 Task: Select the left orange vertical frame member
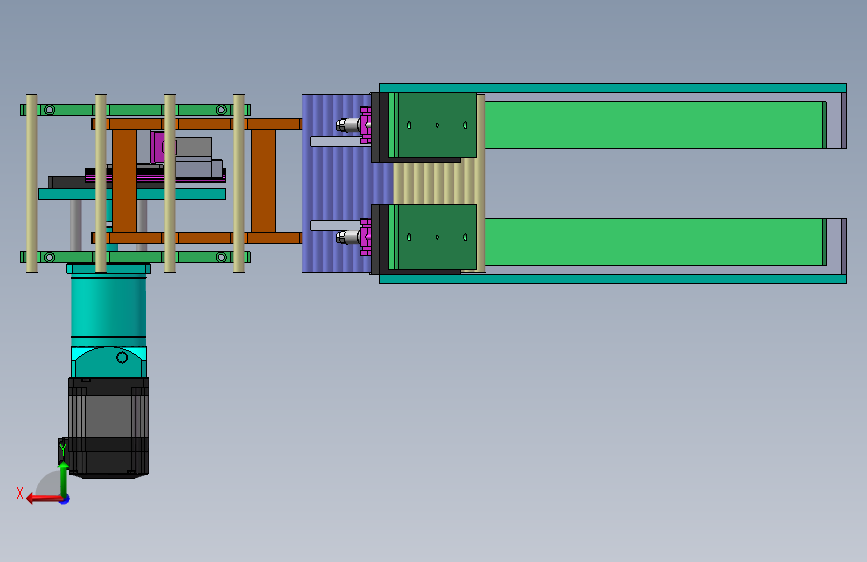[x=124, y=181]
